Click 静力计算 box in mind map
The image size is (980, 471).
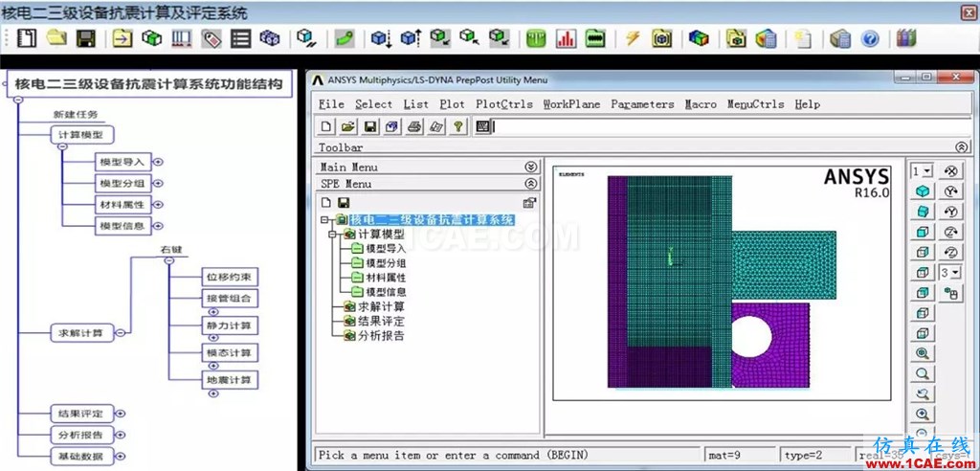point(230,325)
